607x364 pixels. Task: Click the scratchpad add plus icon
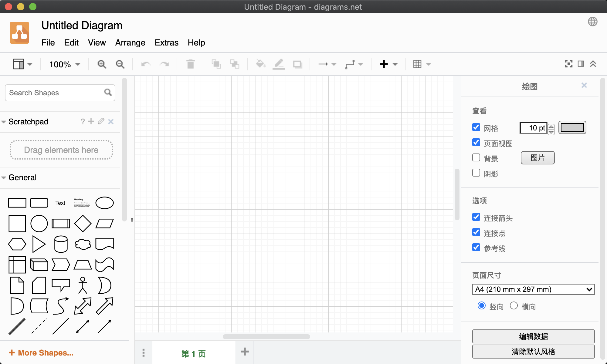(91, 122)
